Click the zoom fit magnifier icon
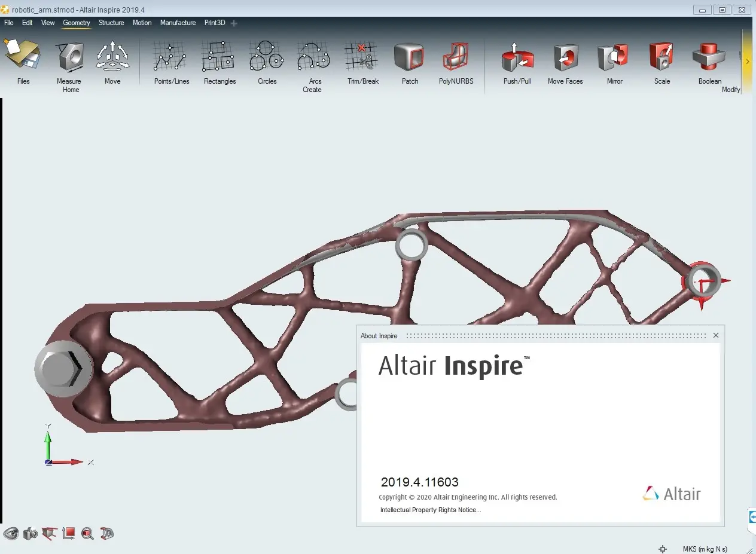 pos(88,534)
